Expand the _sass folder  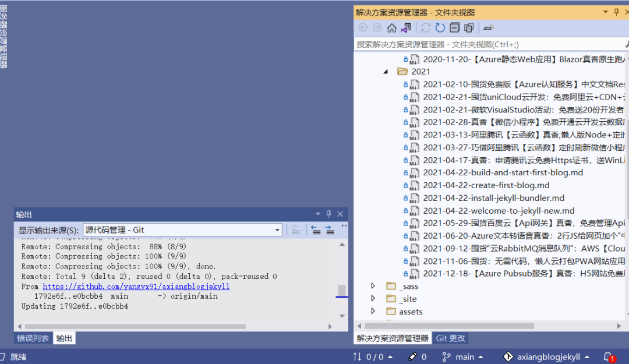click(x=373, y=286)
